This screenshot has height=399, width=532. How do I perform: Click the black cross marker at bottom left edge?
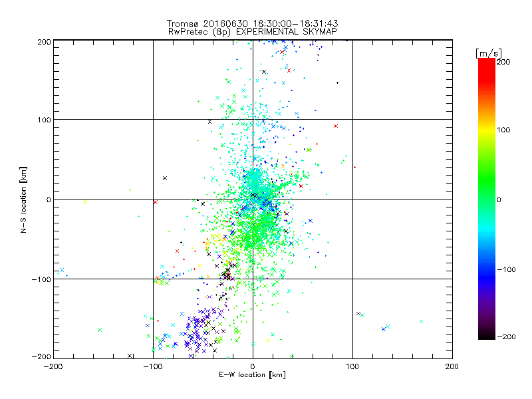(x=130, y=356)
